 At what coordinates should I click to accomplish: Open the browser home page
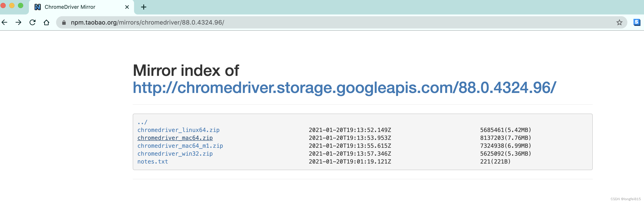(46, 22)
